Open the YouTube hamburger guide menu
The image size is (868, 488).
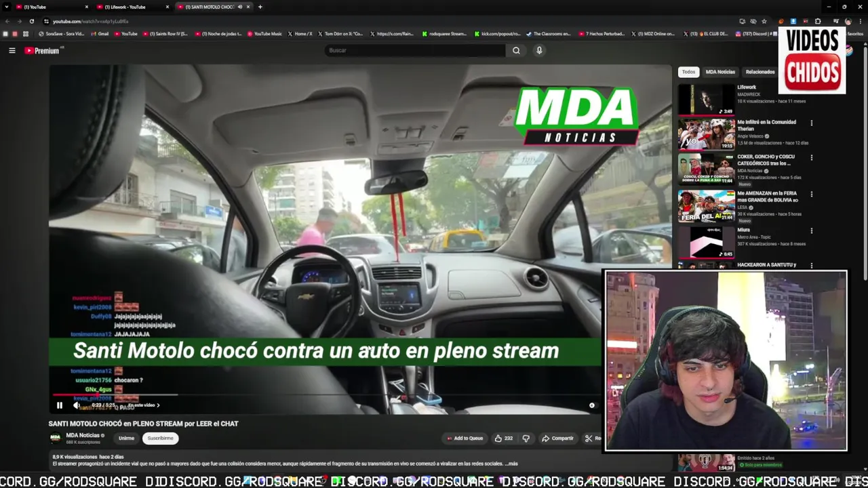click(x=12, y=50)
